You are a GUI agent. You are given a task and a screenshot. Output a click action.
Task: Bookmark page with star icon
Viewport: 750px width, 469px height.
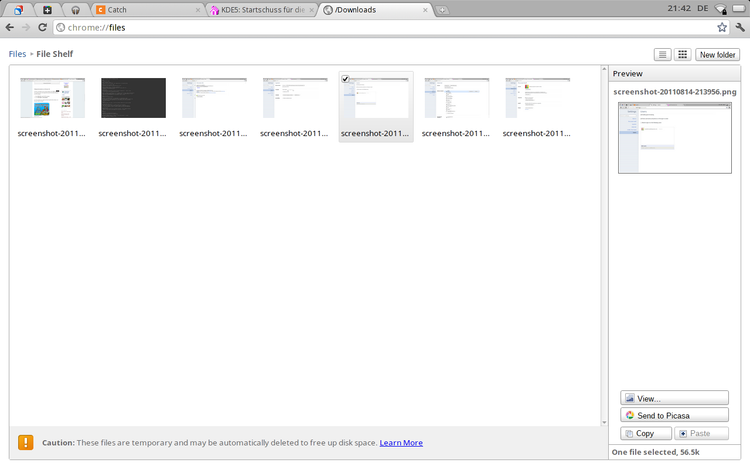coord(722,27)
